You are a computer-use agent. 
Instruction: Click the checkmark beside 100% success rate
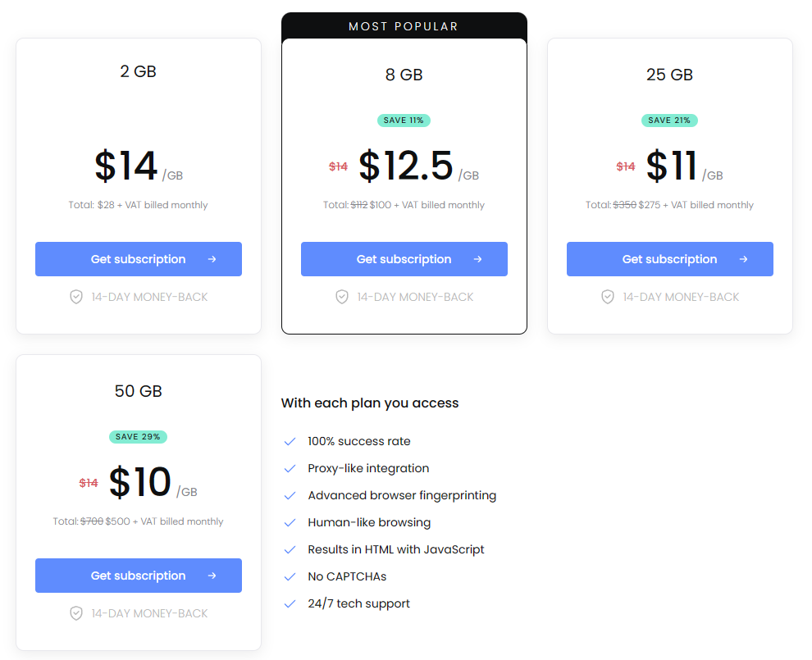coord(290,441)
